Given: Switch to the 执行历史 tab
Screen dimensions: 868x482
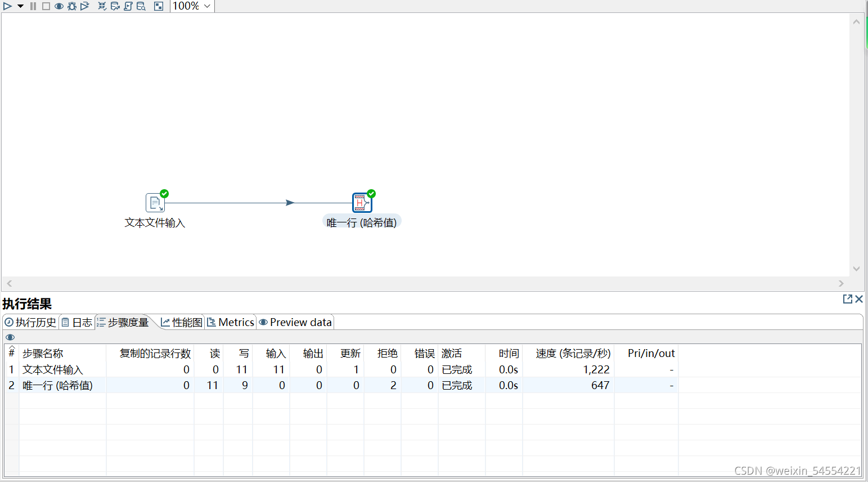Looking at the screenshot, I should (30, 322).
